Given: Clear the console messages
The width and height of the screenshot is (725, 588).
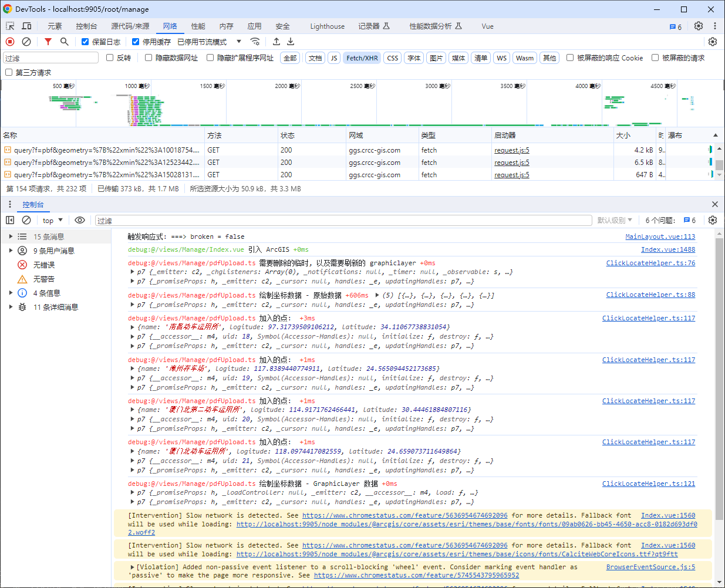Looking at the screenshot, I should click(x=26, y=220).
